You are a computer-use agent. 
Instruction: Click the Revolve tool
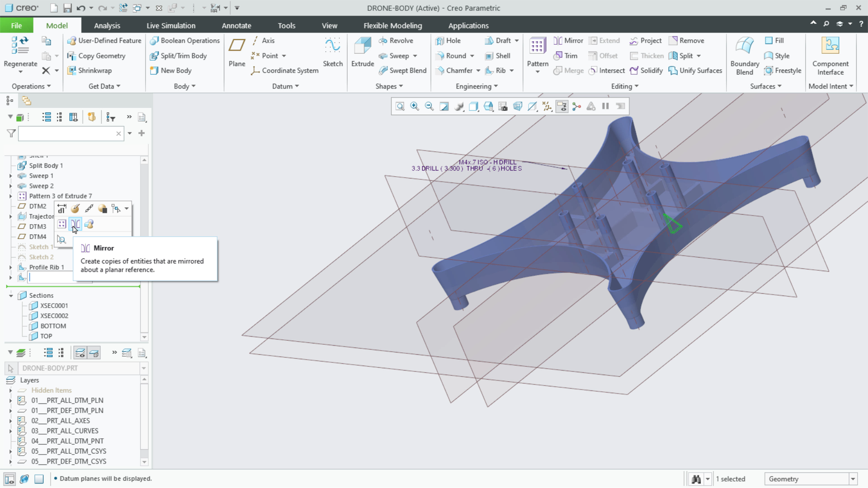tap(396, 41)
